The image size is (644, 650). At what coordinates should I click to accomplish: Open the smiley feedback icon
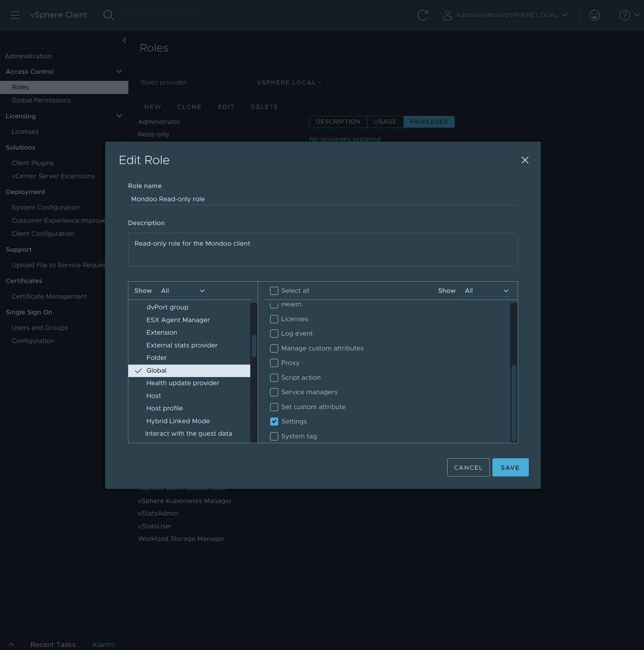click(x=594, y=15)
